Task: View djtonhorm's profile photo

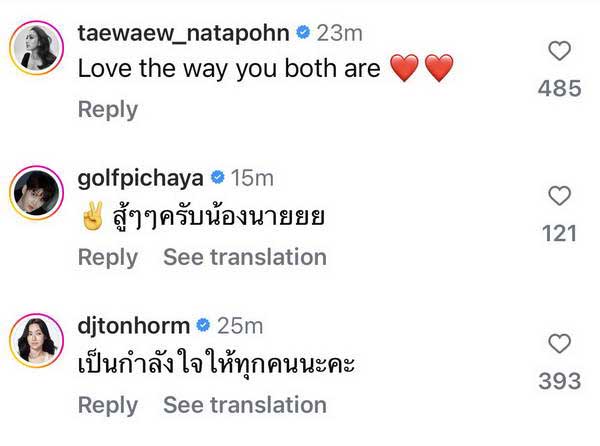Action: click(x=37, y=340)
